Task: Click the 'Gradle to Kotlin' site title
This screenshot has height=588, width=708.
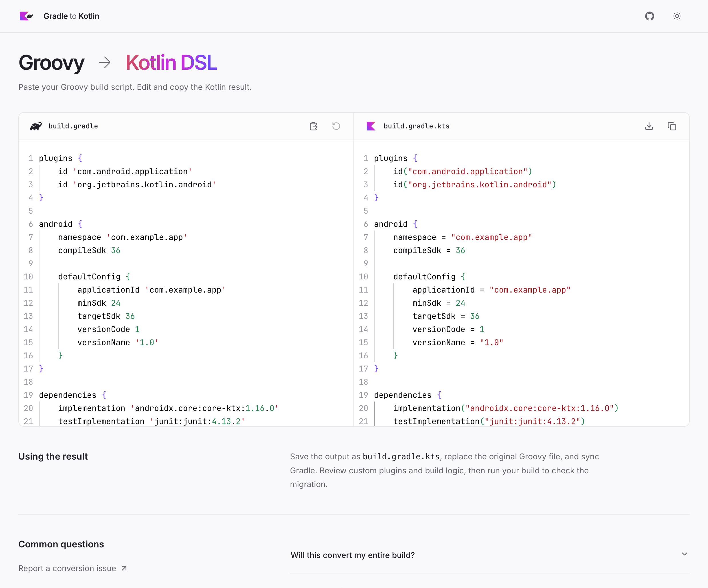Action: [x=71, y=16]
